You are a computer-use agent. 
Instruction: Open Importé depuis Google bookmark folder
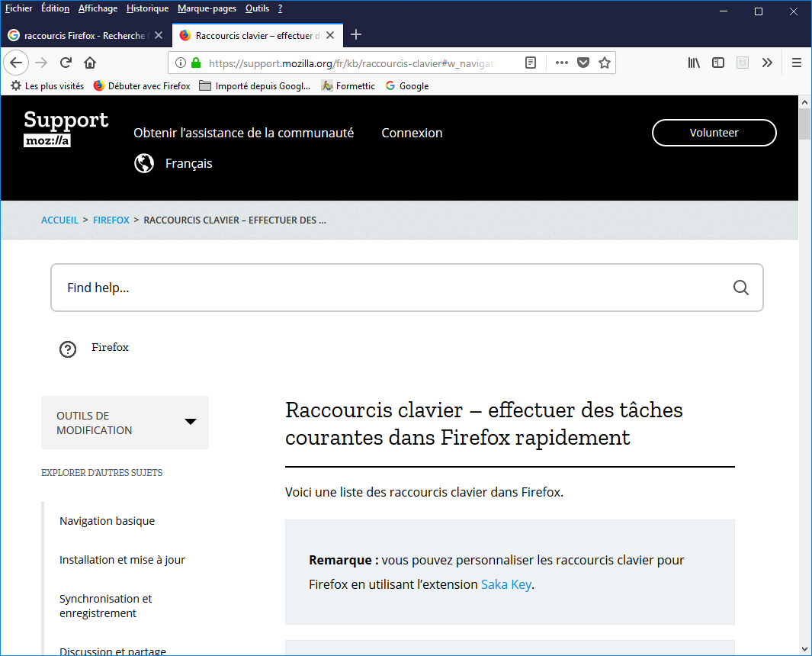255,86
